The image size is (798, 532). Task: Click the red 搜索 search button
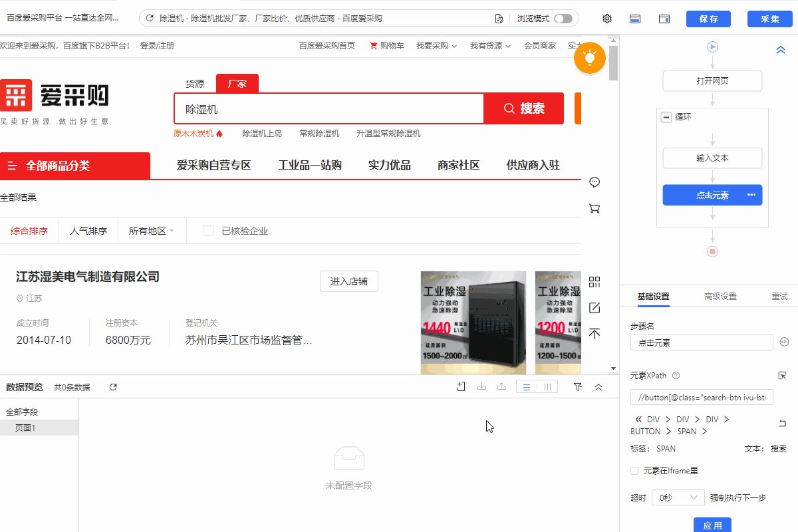[x=524, y=108]
